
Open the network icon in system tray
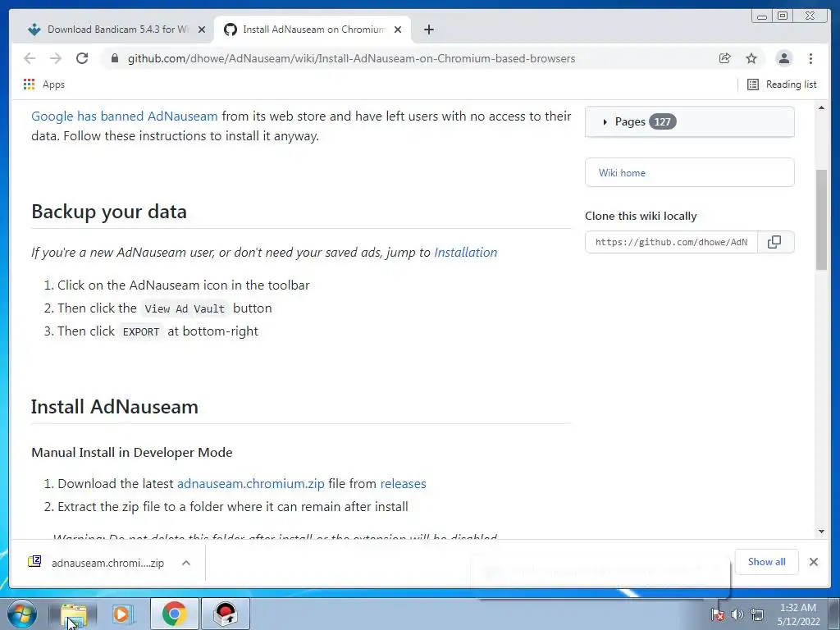tap(757, 614)
